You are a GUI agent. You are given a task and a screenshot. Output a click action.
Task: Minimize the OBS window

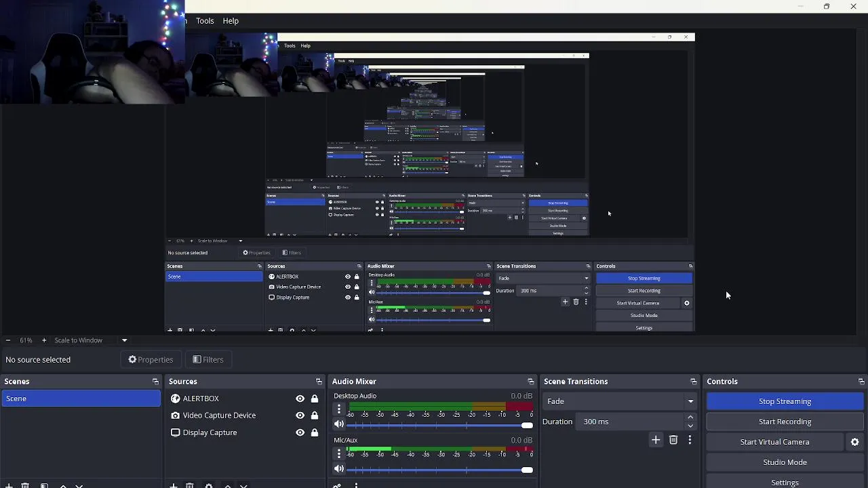click(x=800, y=7)
